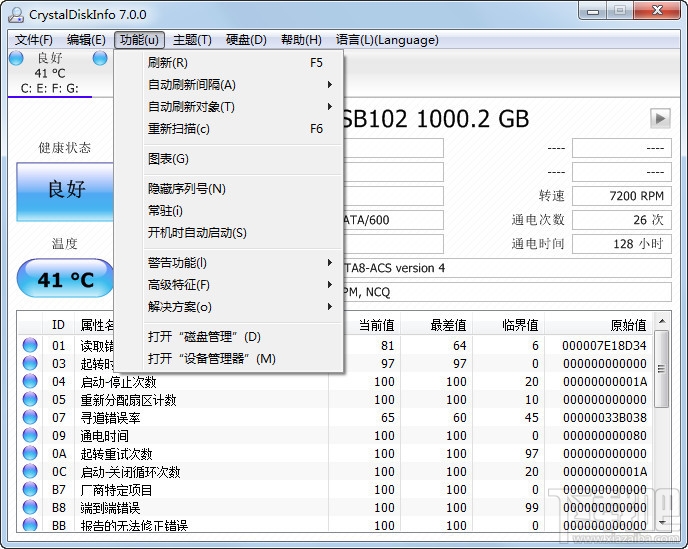
Task: Choose 刷新(R) menu item
Action: (x=228, y=62)
